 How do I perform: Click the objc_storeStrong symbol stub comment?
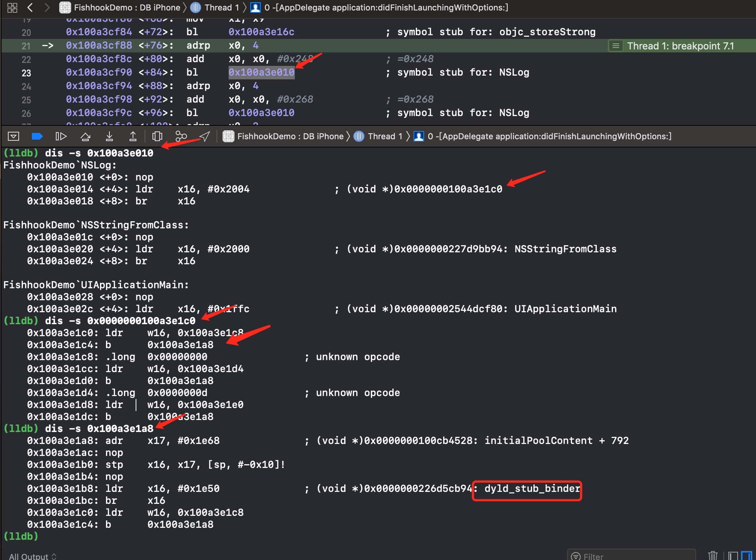[491, 32]
